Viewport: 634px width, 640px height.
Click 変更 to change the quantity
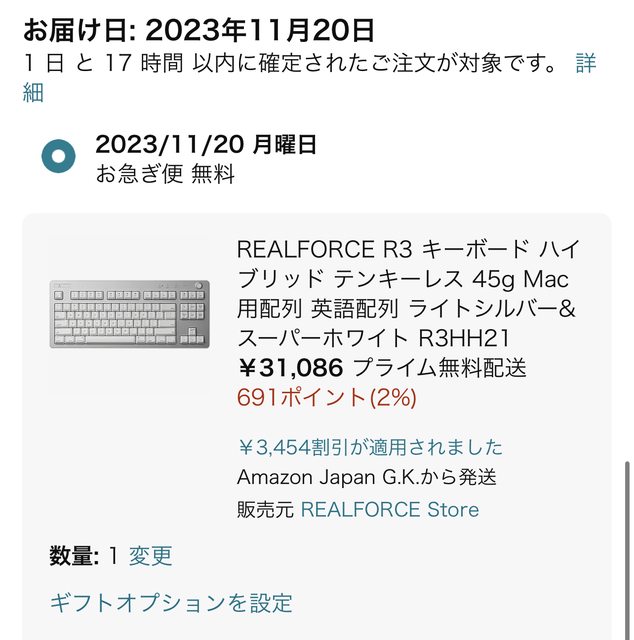tap(151, 556)
